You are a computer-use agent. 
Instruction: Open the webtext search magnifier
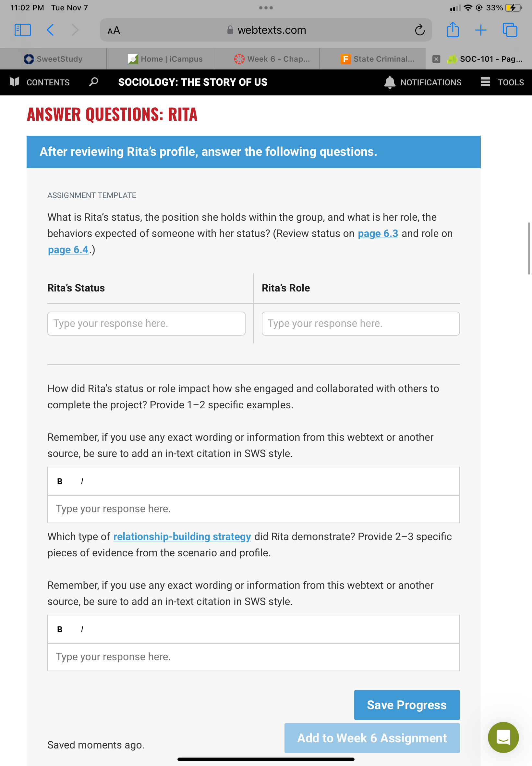pyautogui.click(x=94, y=82)
